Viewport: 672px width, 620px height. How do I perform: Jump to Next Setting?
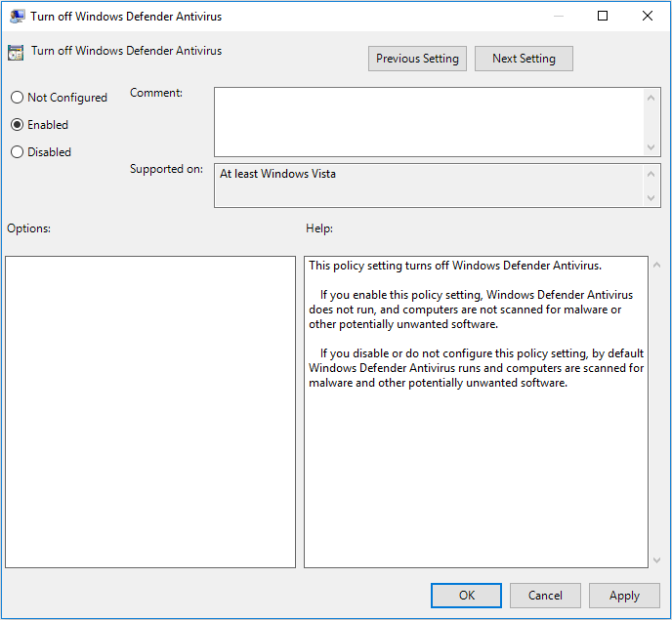(524, 59)
